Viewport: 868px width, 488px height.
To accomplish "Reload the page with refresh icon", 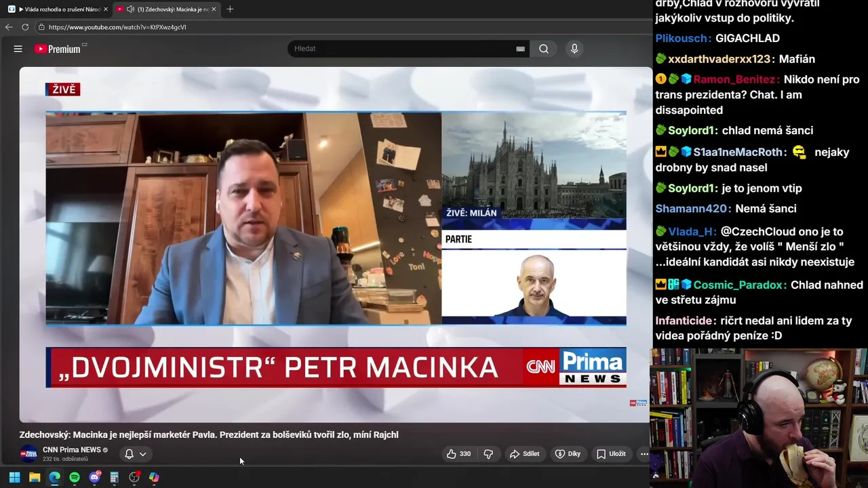I will pyautogui.click(x=25, y=27).
